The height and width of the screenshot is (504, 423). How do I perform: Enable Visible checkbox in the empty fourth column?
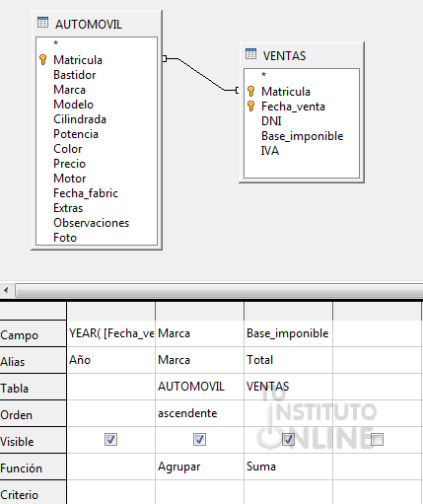click(377, 440)
